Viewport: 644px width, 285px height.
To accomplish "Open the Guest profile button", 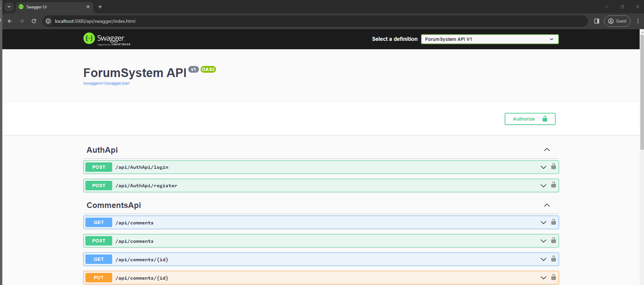I will (x=617, y=21).
